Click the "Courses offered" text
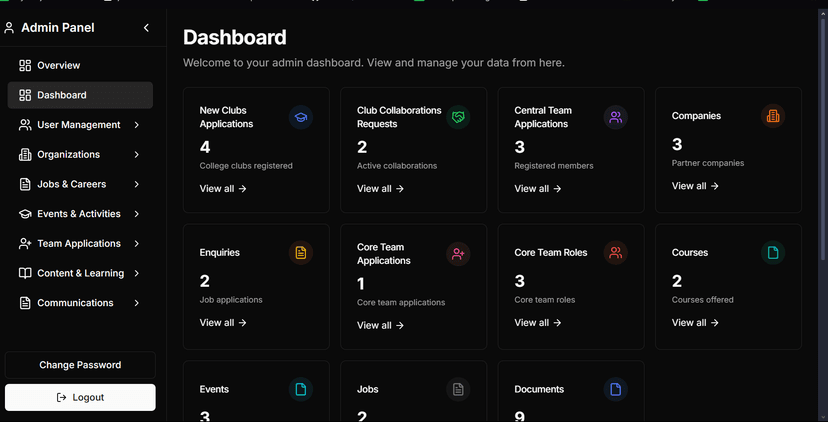This screenshot has height=422, width=828. pos(702,300)
